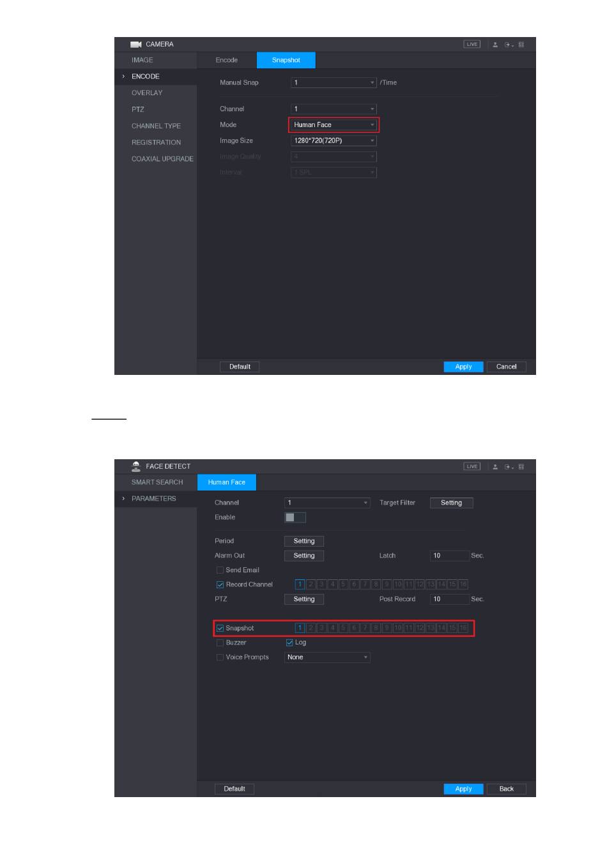Viewport: 607px width, 868px height.
Task: Open the Mode dropdown showing Human Face
Action: click(334, 125)
